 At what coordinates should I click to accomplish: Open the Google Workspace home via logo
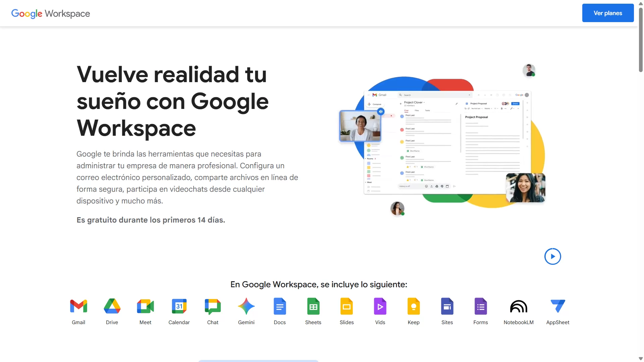[x=50, y=13]
